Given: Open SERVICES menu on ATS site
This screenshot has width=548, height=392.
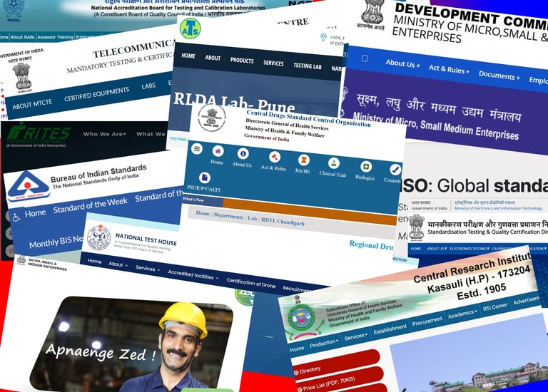Looking at the screenshot, I should tap(273, 63).
